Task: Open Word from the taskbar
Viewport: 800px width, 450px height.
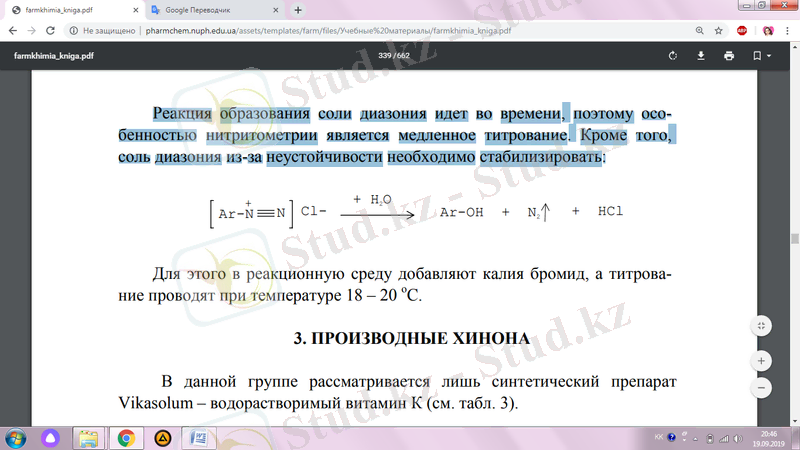Action: pos(198,438)
